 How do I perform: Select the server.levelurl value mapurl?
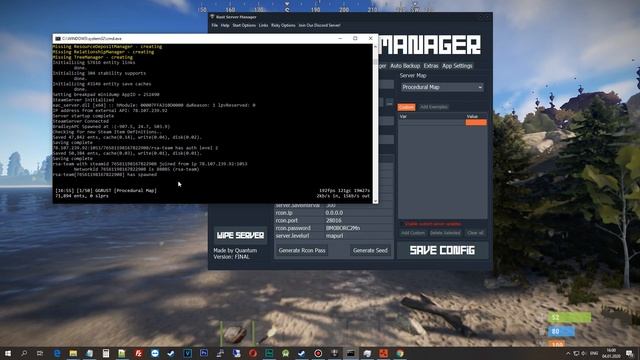tap(358, 236)
